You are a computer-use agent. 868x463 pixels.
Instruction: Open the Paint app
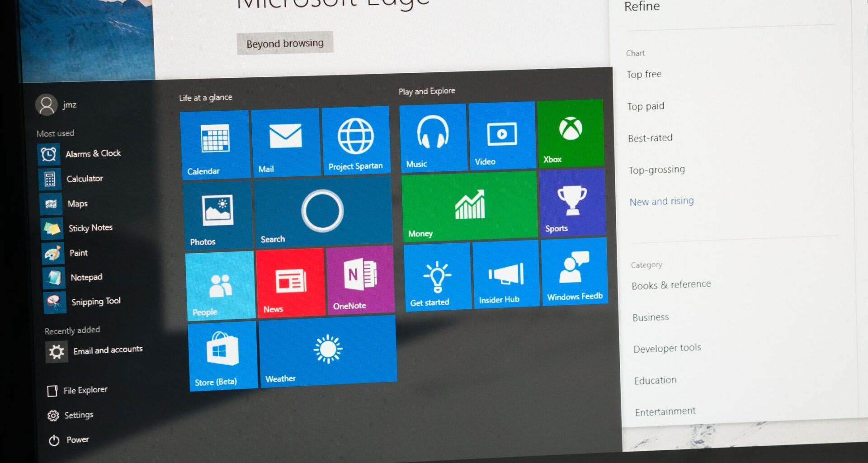tap(78, 253)
